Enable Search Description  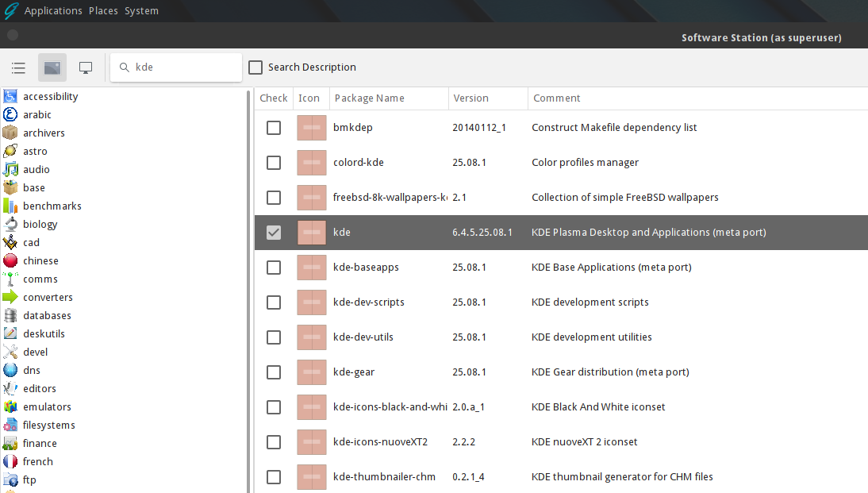[x=255, y=67]
